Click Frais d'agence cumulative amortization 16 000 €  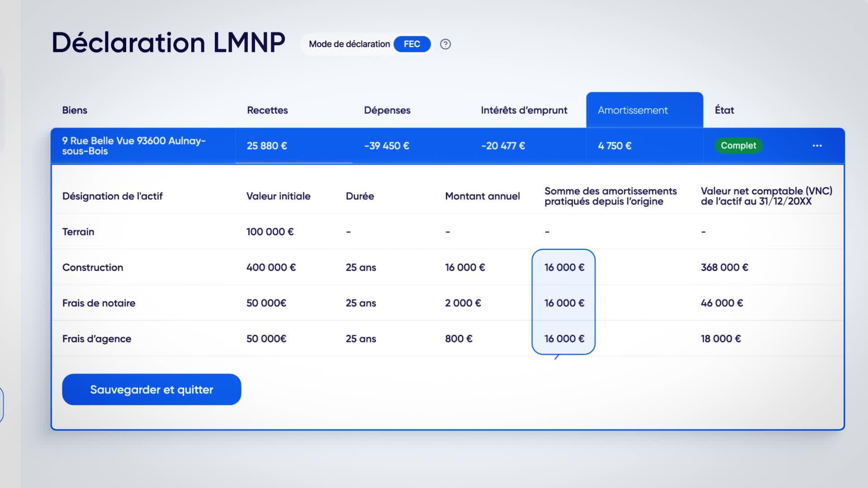pyautogui.click(x=564, y=339)
